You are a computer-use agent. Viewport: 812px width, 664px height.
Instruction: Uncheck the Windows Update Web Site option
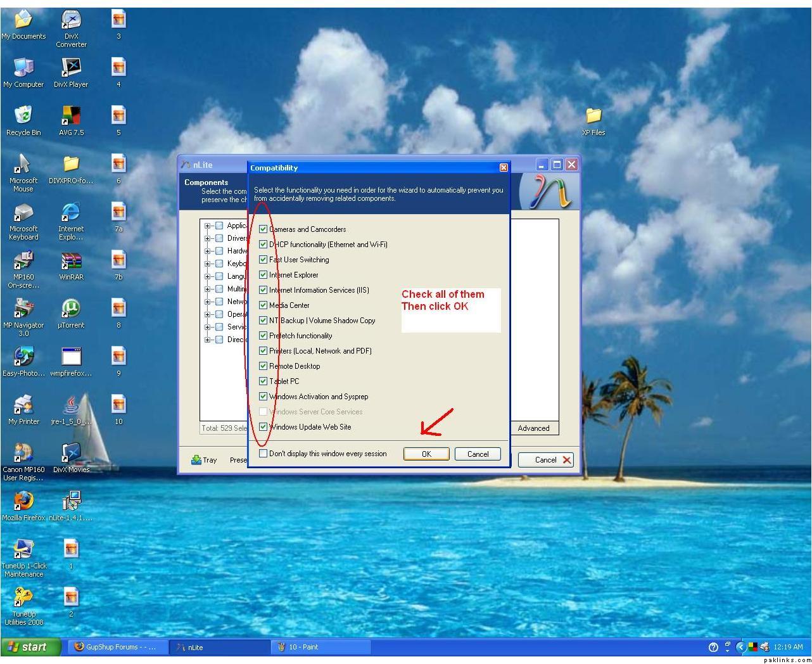click(263, 427)
